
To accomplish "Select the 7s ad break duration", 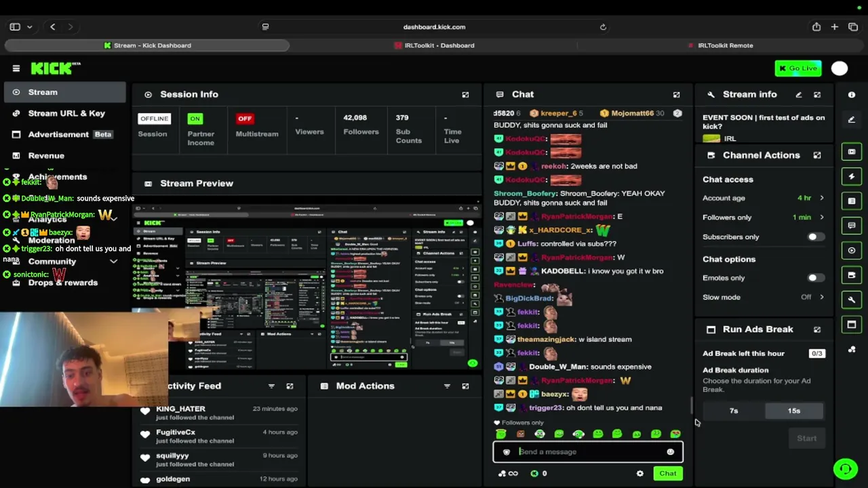I will pos(734,411).
